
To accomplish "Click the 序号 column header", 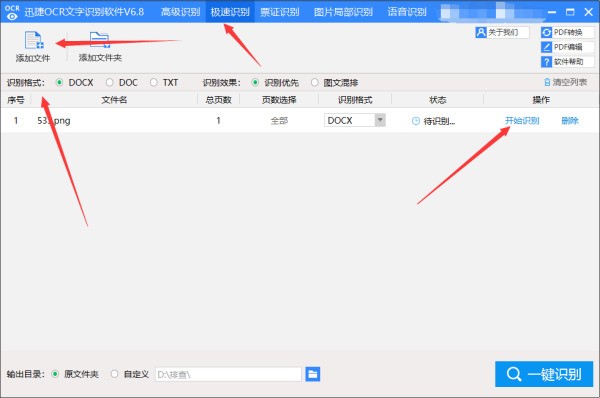I will coord(16,100).
